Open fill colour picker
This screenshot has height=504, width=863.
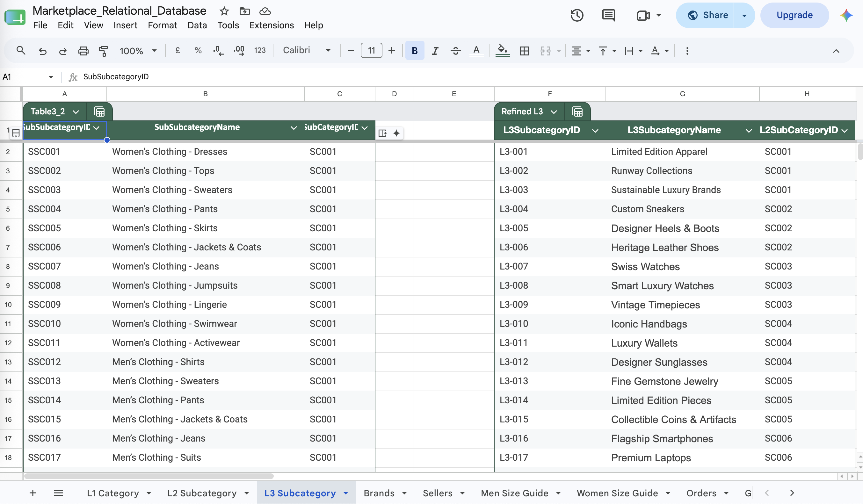(x=502, y=51)
